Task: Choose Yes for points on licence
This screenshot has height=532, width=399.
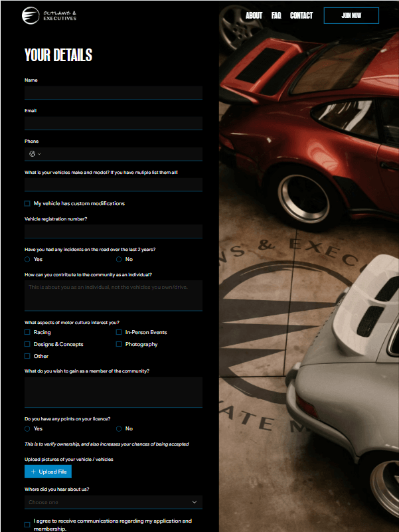Action: (27, 429)
